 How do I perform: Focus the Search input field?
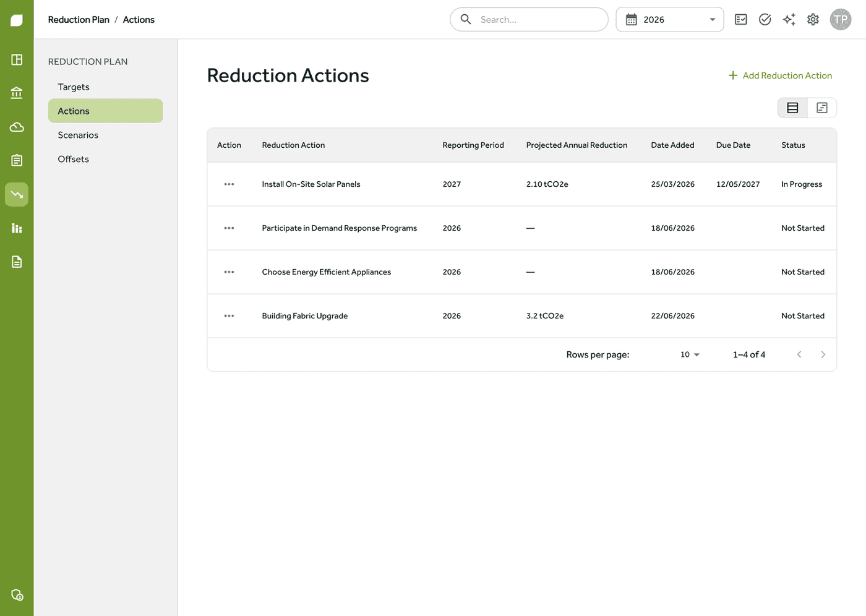(529, 20)
